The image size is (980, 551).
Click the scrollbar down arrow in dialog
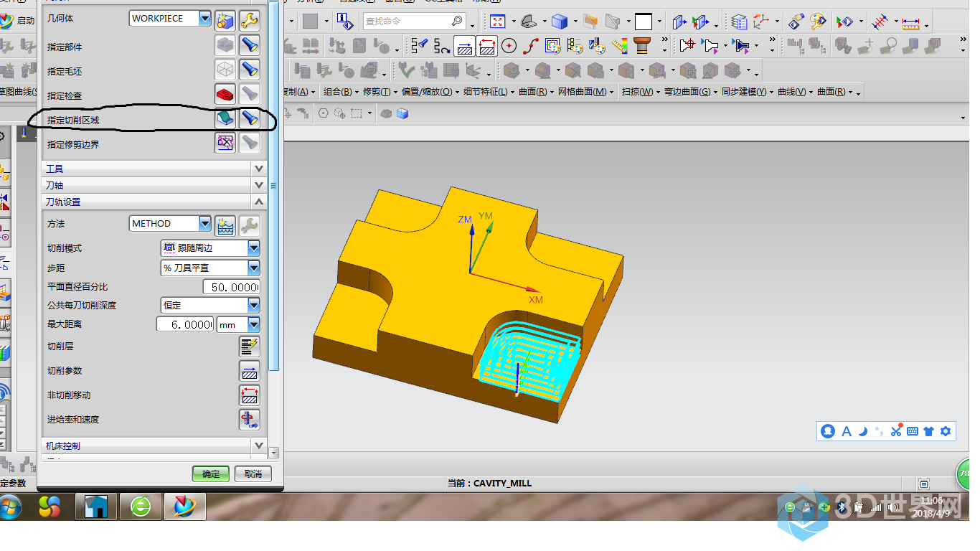tap(273, 453)
